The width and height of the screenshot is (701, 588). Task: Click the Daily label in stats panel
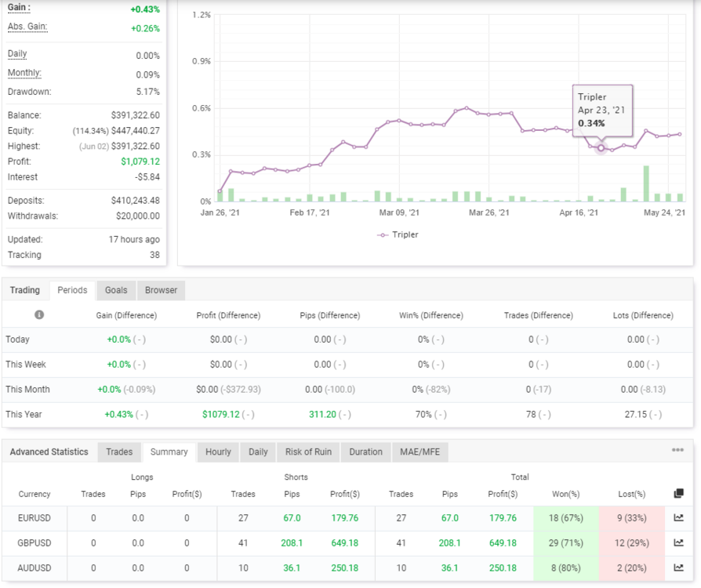point(17,53)
